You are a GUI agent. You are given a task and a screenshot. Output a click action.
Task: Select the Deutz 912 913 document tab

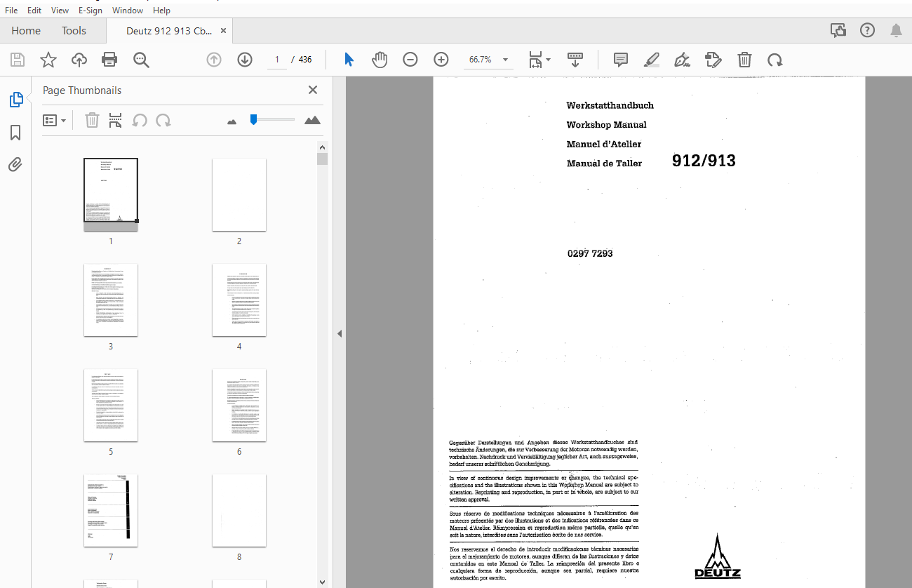(x=169, y=31)
